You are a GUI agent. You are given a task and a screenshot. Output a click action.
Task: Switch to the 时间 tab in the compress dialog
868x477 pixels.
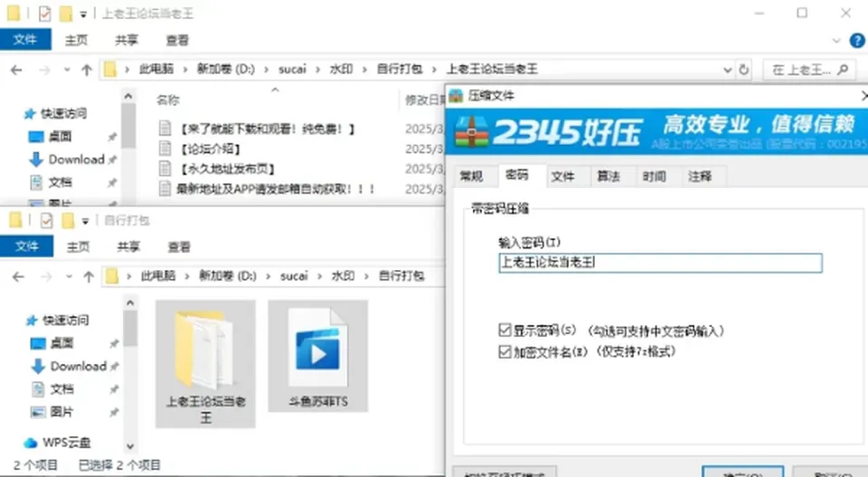coord(654,176)
